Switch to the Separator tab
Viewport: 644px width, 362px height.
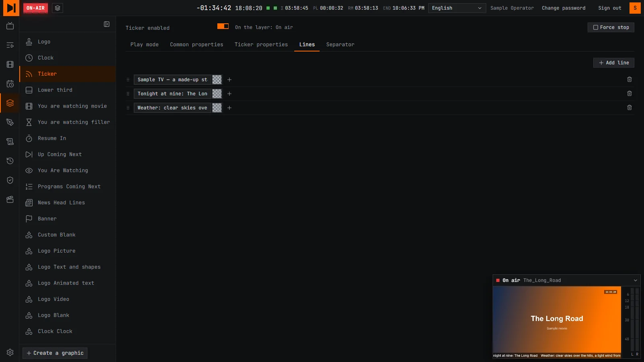341,45
